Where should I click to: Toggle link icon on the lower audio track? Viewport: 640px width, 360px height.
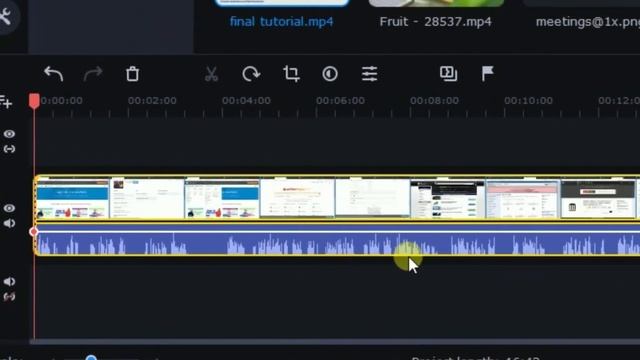(9, 297)
